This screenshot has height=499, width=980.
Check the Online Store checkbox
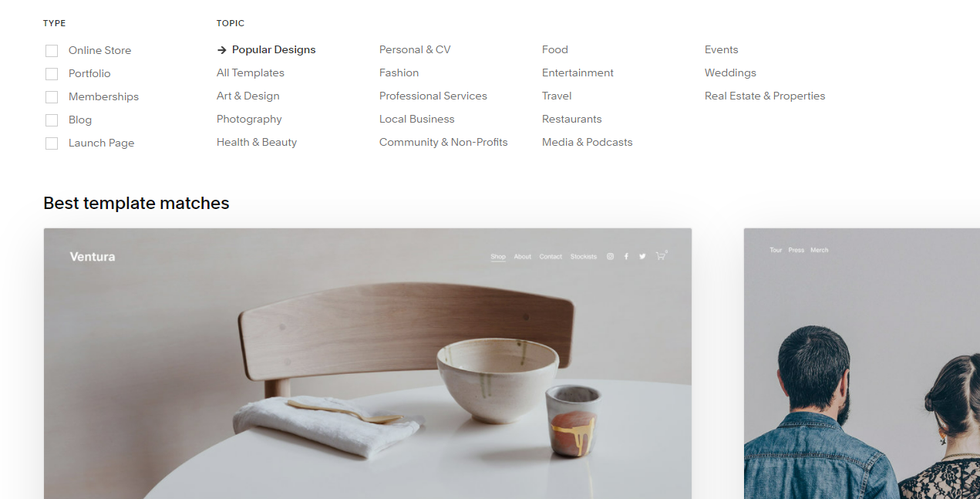pos(52,51)
